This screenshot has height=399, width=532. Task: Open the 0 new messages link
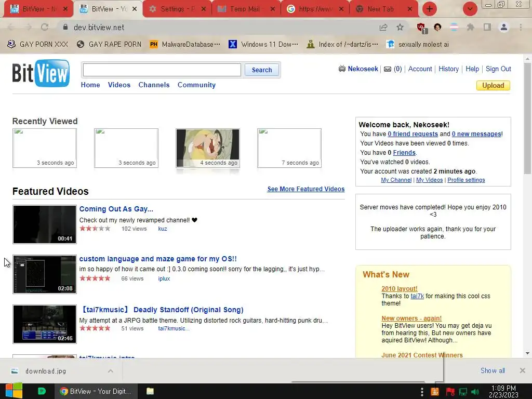coord(476,134)
